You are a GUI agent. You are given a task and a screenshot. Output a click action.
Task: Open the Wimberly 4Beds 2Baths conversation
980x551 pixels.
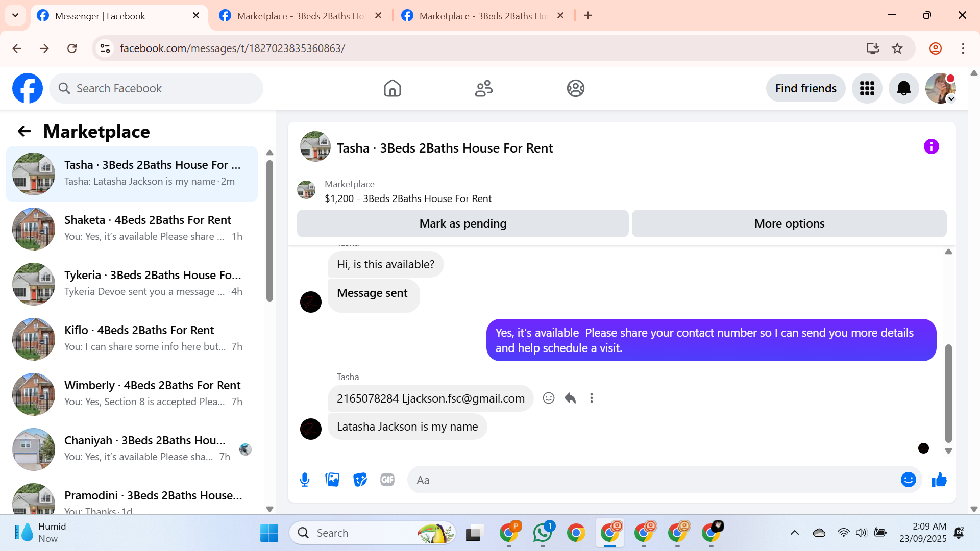[132, 394]
